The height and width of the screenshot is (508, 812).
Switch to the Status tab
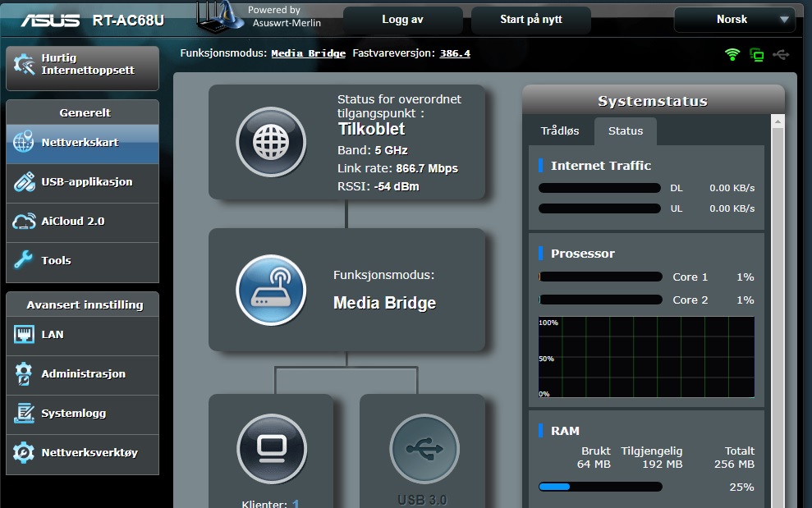coord(626,131)
